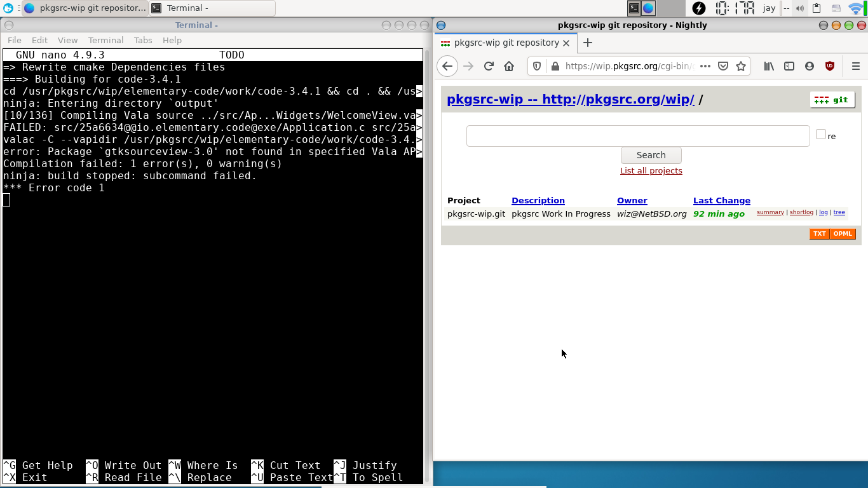Sort projects by Last Change
Image resolution: width=868 pixels, height=488 pixels.
[722, 200]
